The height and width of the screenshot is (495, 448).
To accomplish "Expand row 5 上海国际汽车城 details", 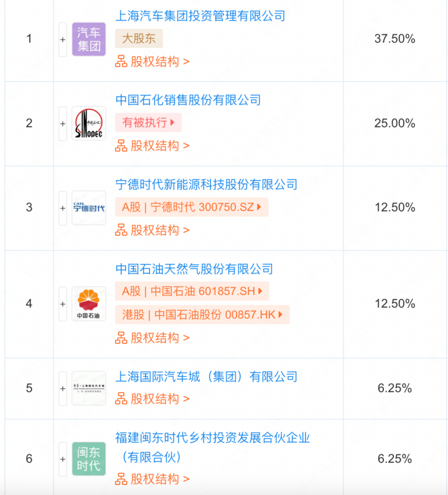I will pos(63,389).
